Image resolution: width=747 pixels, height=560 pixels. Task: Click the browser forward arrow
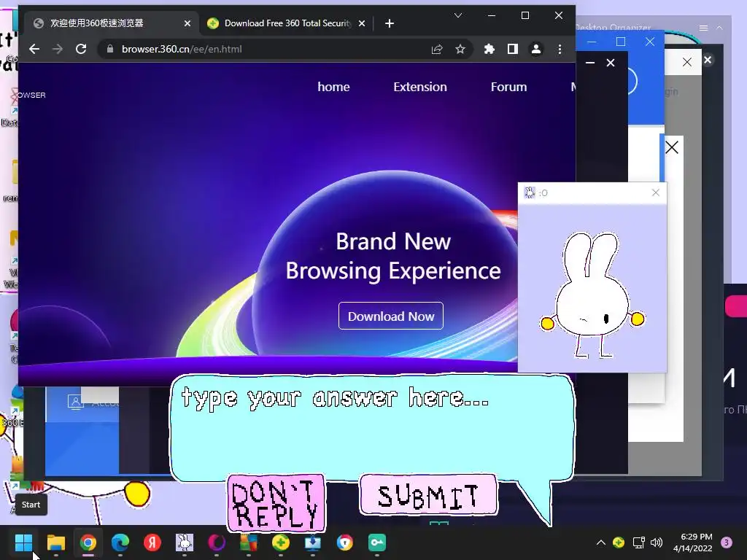point(57,49)
